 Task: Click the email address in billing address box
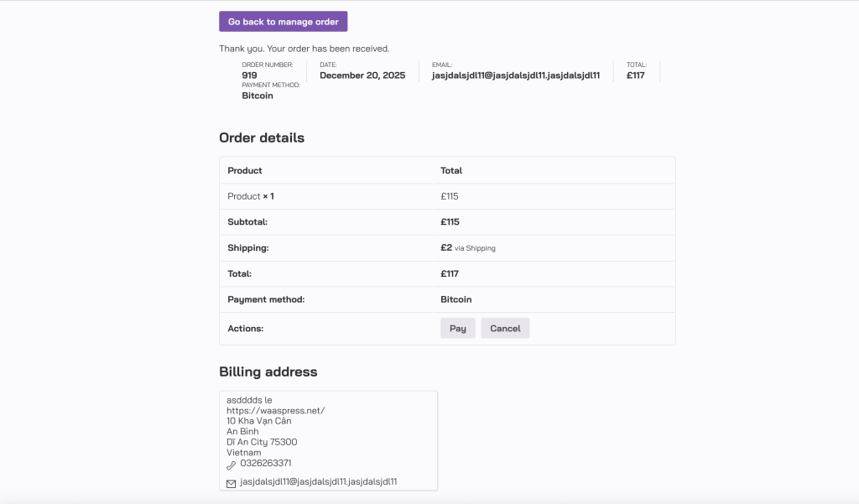(318, 482)
